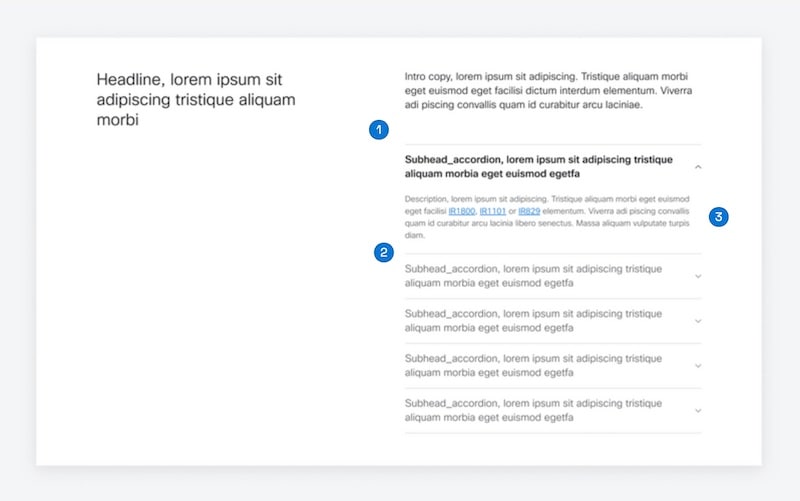Click the word elementum after the IR829 link
800x501 pixels.
point(563,211)
